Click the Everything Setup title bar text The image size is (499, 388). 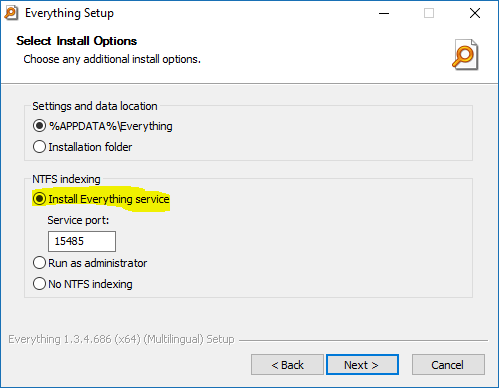69,13
